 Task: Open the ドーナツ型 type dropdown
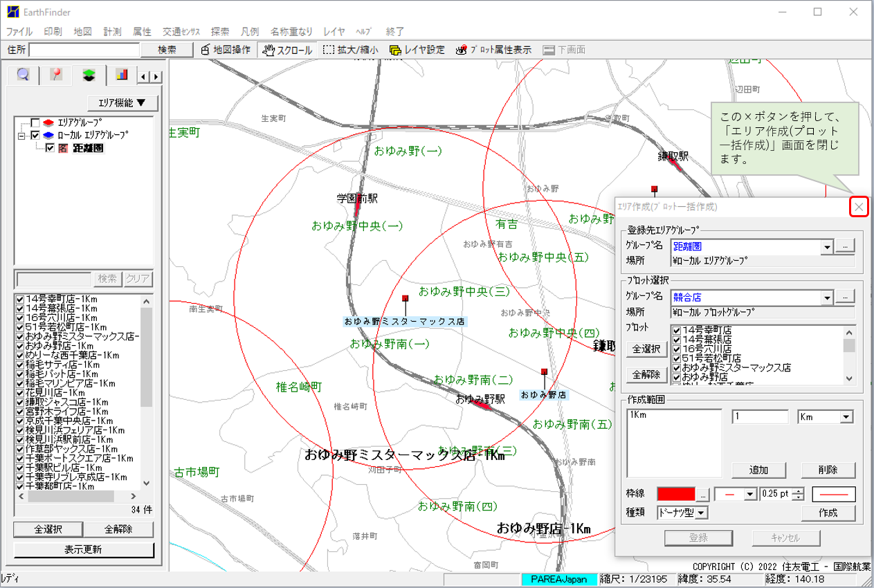click(702, 513)
